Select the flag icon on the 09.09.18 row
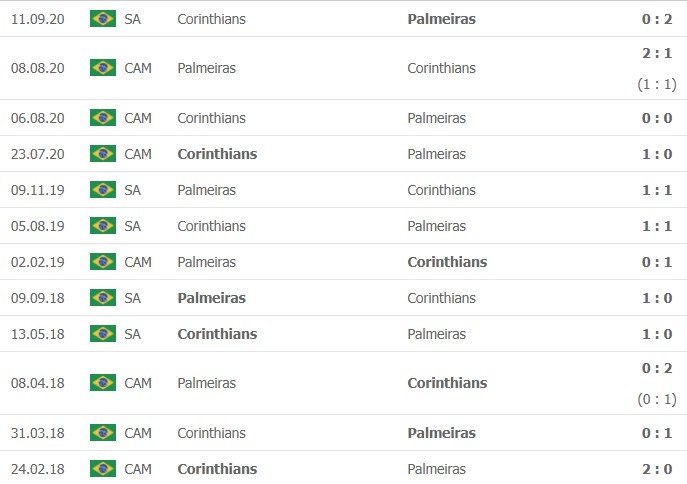Screen dimensions: 687x484 102,298
